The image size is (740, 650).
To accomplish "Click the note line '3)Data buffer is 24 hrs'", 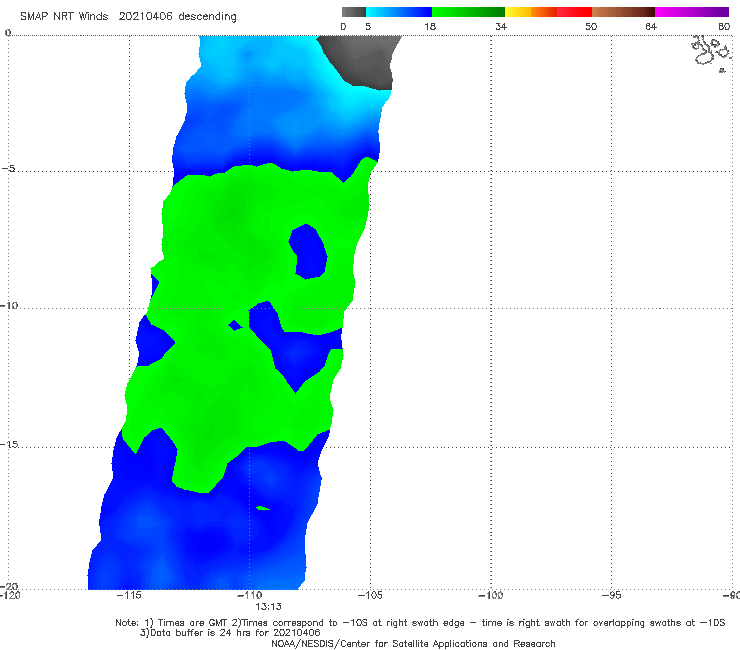I will (x=230, y=633).
